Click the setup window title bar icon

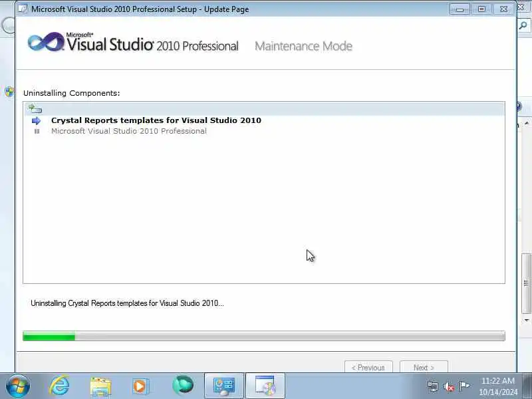[x=23, y=9]
